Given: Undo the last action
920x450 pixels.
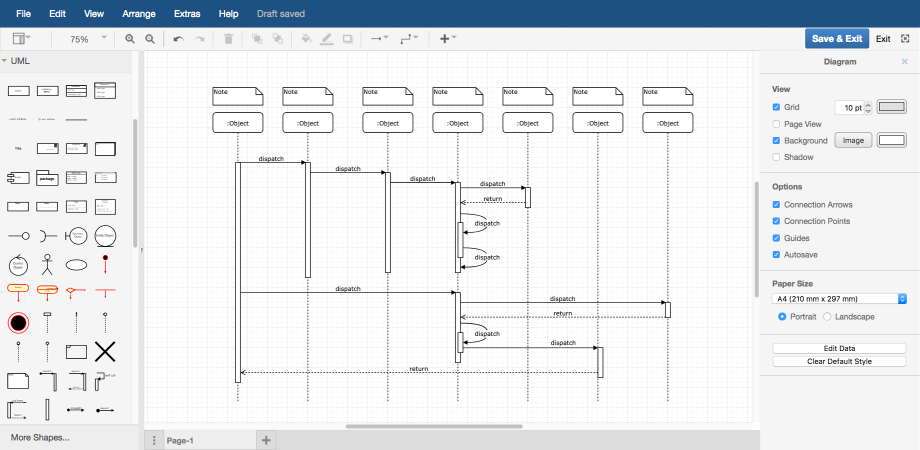Looking at the screenshot, I should (x=178, y=39).
